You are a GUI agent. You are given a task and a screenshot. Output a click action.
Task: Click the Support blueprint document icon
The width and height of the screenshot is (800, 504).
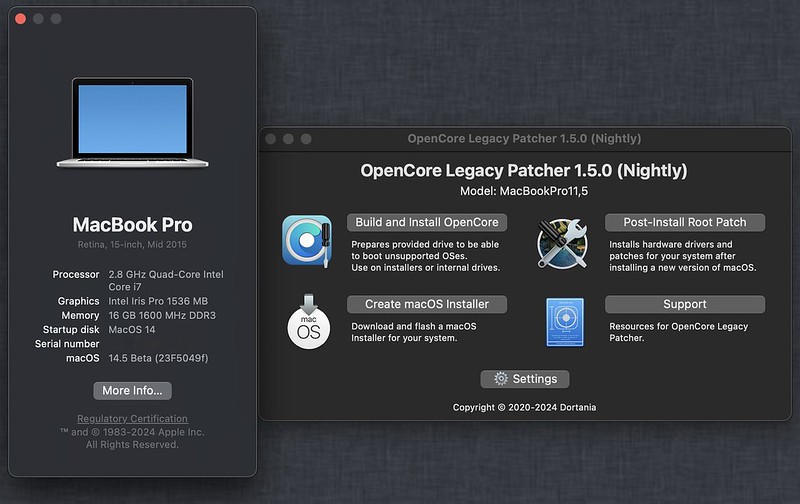click(x=565, y=322)
